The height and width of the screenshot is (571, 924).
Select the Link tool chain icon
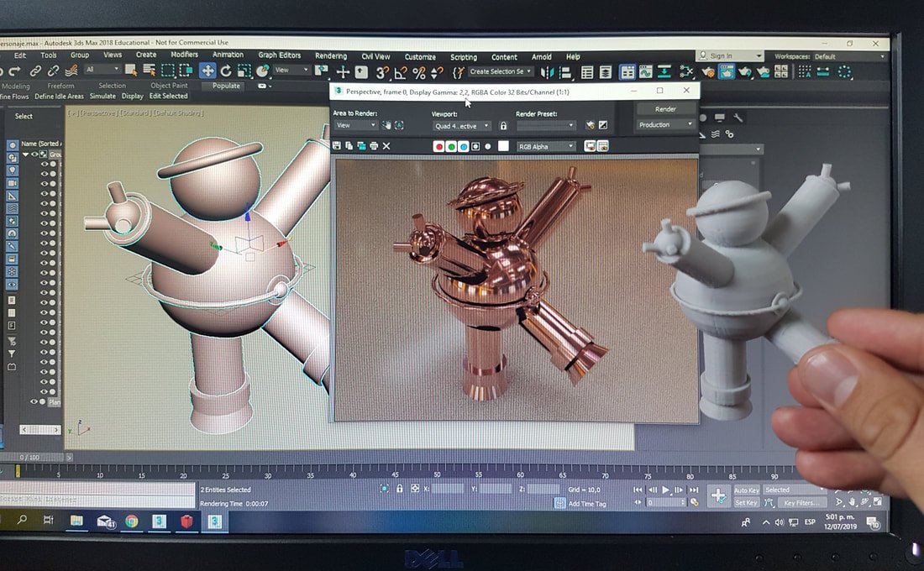pos(36,71)
